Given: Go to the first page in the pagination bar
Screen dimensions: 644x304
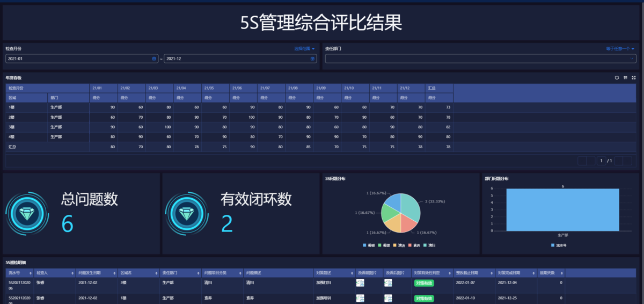Looking at the screenshot, I should pyautogui.click(x=582, y=161).
